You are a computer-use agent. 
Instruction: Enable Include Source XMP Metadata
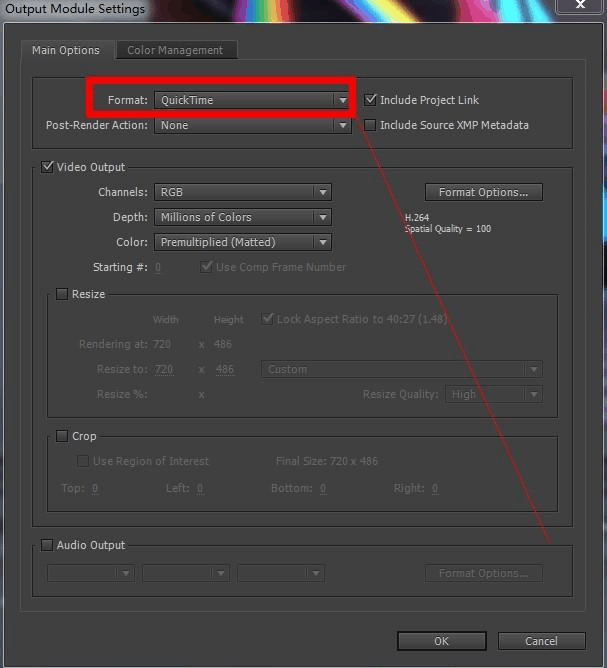[371, 126]
